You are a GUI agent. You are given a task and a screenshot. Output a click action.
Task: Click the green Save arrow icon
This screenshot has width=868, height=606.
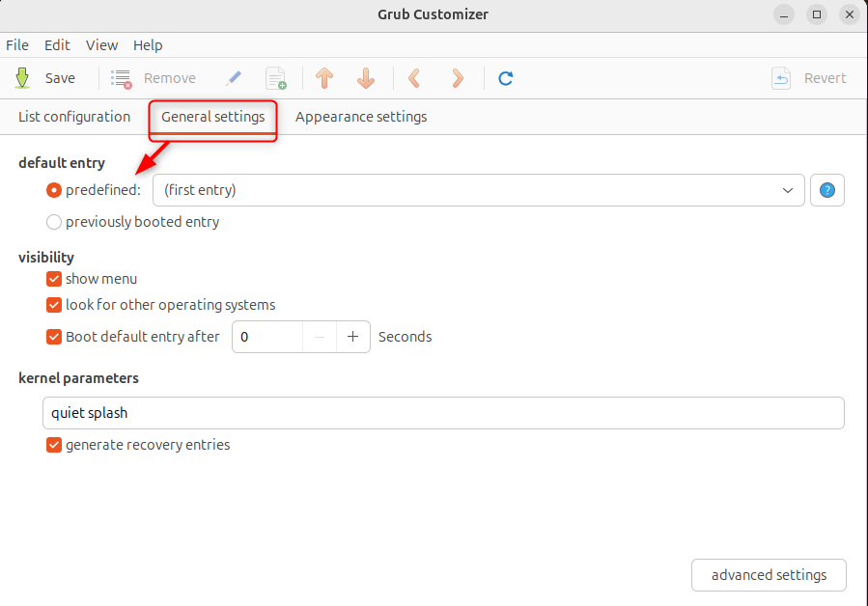pyautogui.click(x=22, y=78)
